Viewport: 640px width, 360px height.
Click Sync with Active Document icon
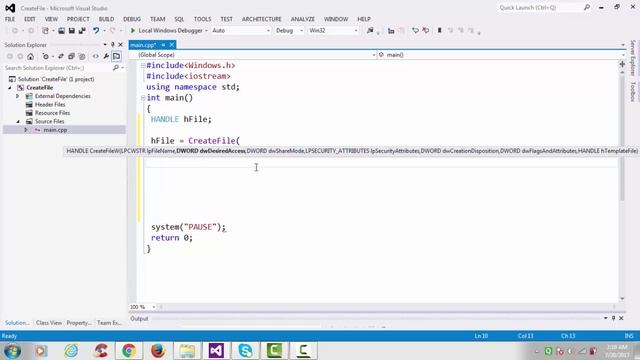61,56
